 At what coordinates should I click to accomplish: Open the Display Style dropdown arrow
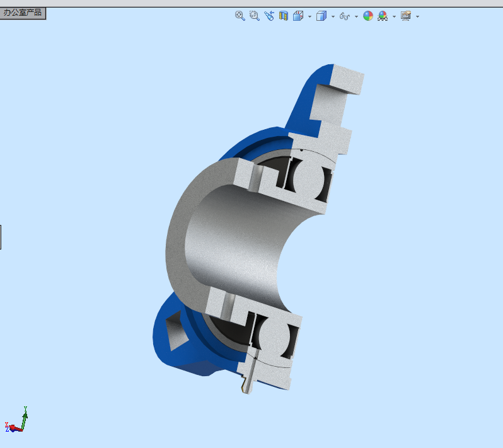[333, 16]
